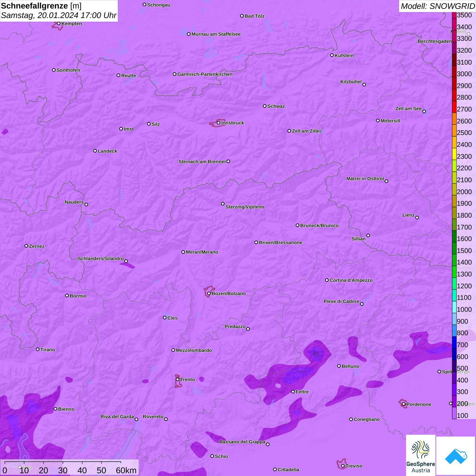Click the "Modell: SNOWGRID" label
The image size is (476, 476).
pyautogui.click(x=438, y=6)
